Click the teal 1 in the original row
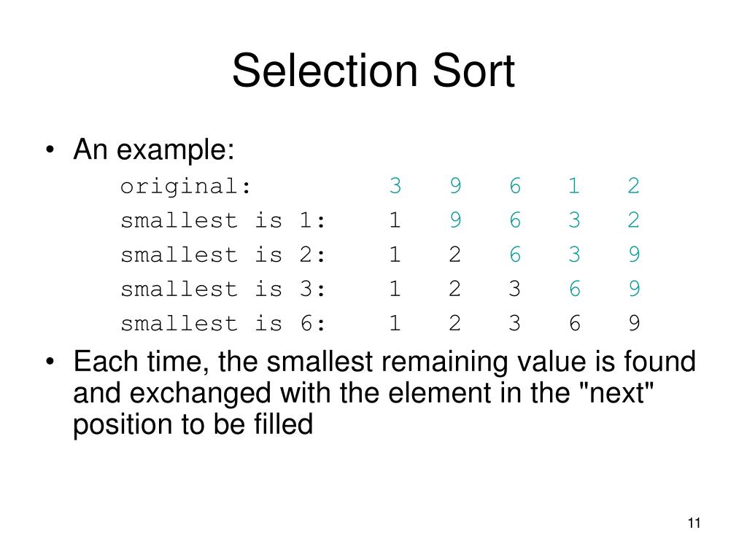This screenshot has width=747, height=560. tap(574, 187)
